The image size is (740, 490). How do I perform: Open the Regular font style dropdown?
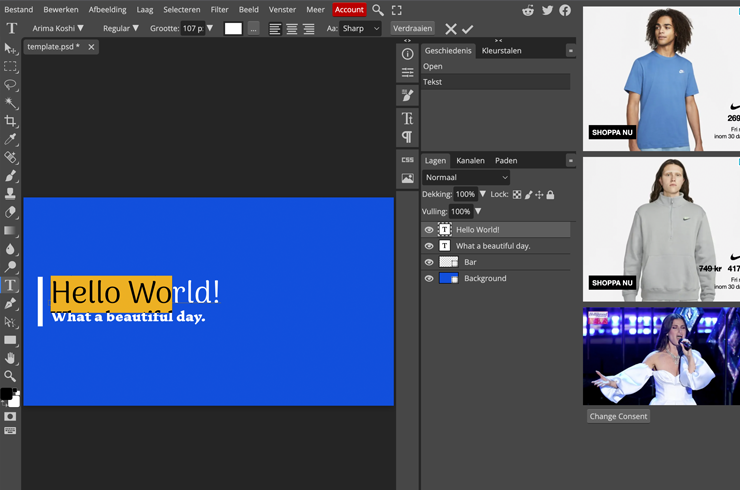(120, 28)
